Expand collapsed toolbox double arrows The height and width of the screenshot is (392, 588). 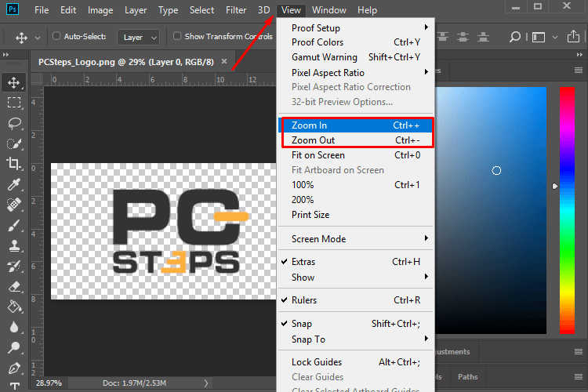[x=5, y=55]
